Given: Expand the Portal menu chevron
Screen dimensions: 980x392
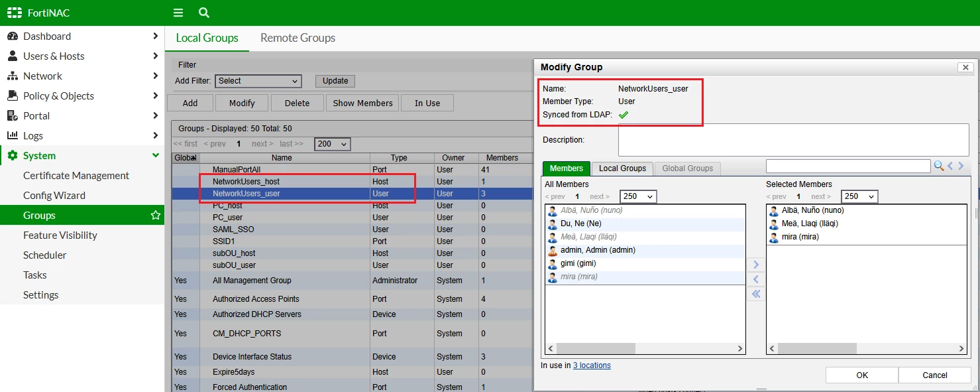Looking at the screenshot, I should [155, 116].
